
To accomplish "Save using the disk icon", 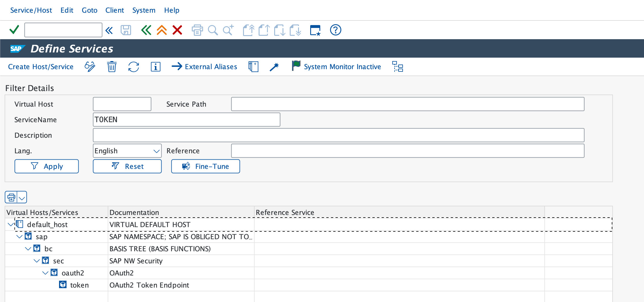I will point(126,30).
